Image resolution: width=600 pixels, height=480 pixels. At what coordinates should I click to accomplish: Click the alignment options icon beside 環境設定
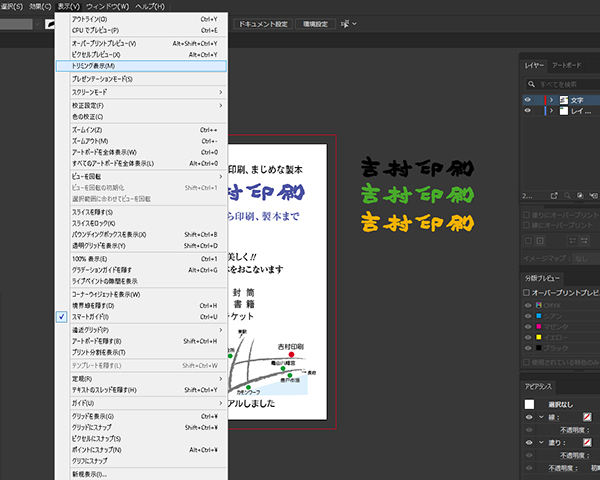[345, 24]
